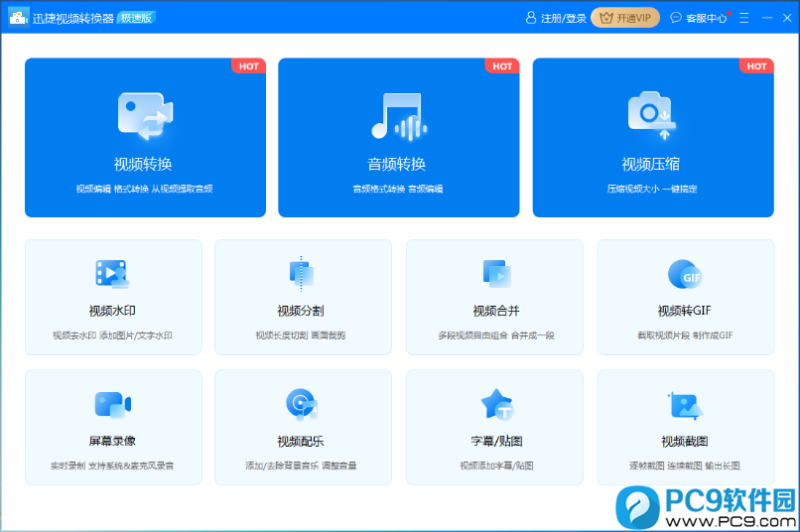Click the 视频转GIF round GIF icon
The image size is (800, 532).
[685, 274]
